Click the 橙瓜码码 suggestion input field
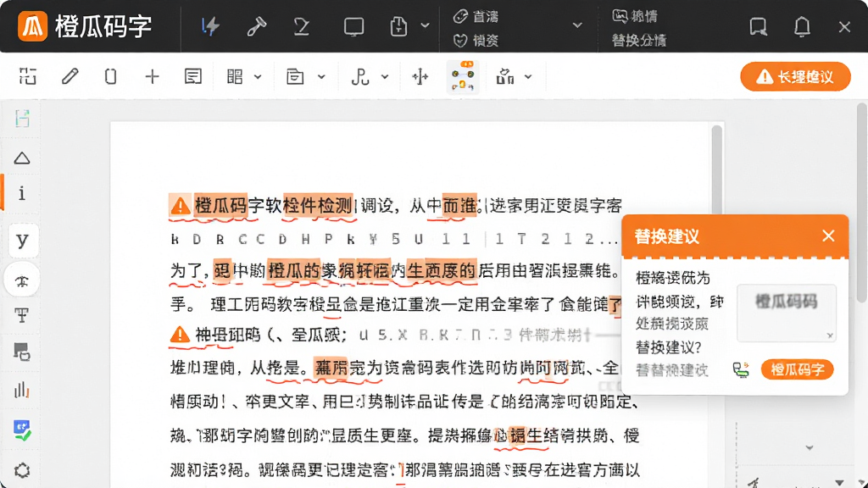Screen dimensions: 868x488 click(x=786, y=313)
